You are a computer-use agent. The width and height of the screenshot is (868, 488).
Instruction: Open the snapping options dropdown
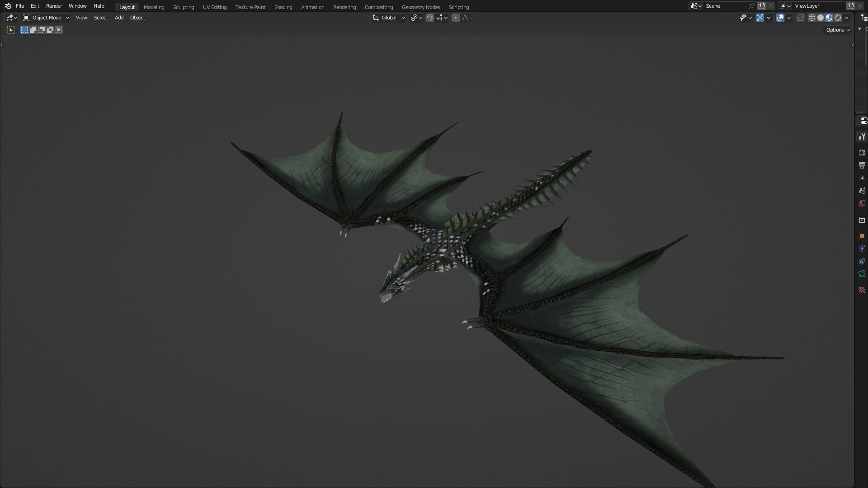click(442, 18)
